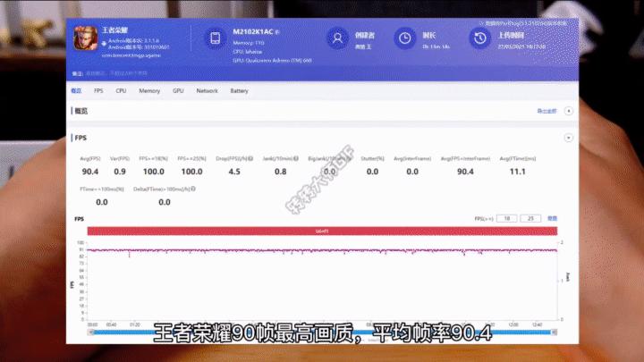Click the Drop(FPS) value 4.5
The image size is (644, 362).
(234, 172)
